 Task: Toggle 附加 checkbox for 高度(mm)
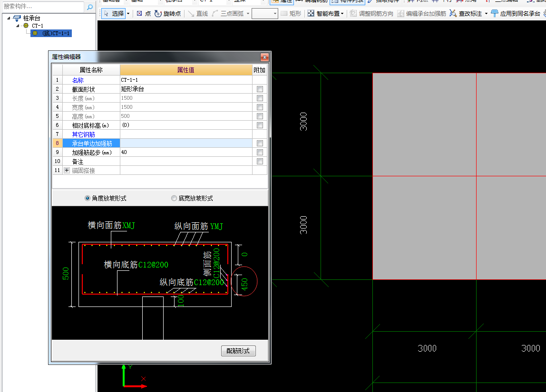tap(260, 116)
